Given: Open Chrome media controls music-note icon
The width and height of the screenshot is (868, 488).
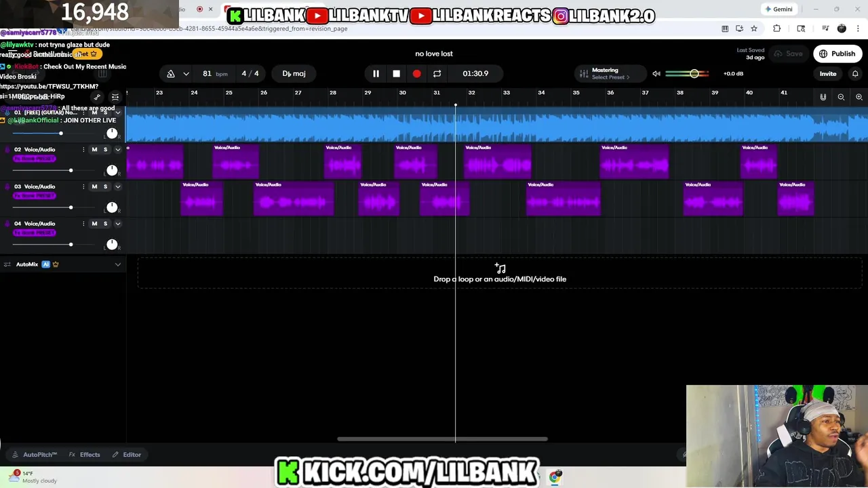Looking at the screenshot, I should pyautogui.click(x=825, y=28).
